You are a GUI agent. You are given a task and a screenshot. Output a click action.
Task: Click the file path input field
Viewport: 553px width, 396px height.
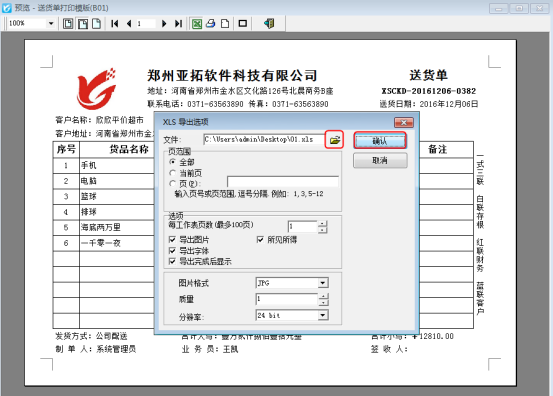point(264,140)
